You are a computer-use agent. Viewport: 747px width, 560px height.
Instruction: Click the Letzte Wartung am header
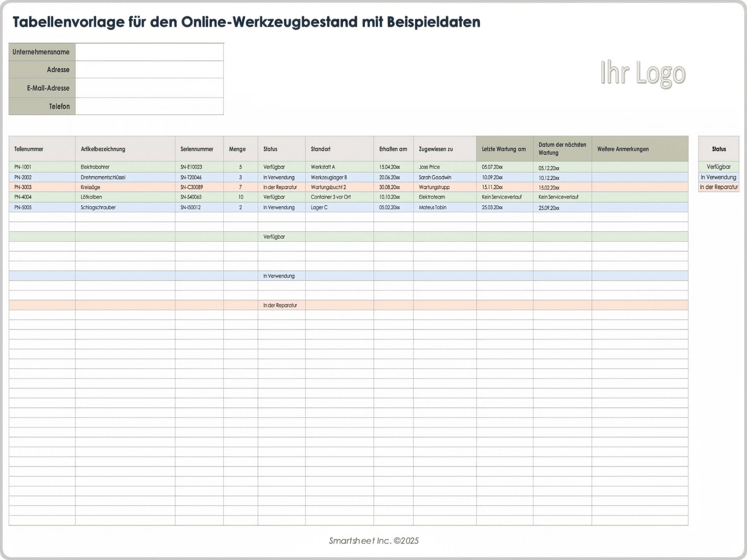(x=504, y=149)
